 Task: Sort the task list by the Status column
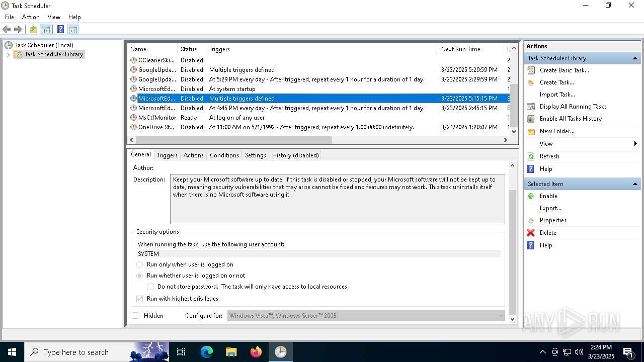click(x=192, y=49)
